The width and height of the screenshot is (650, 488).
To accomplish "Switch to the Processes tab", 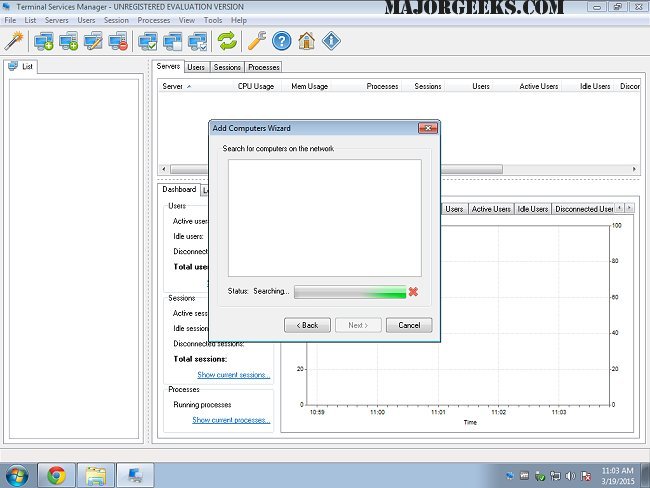I will (x=264, y=67).
